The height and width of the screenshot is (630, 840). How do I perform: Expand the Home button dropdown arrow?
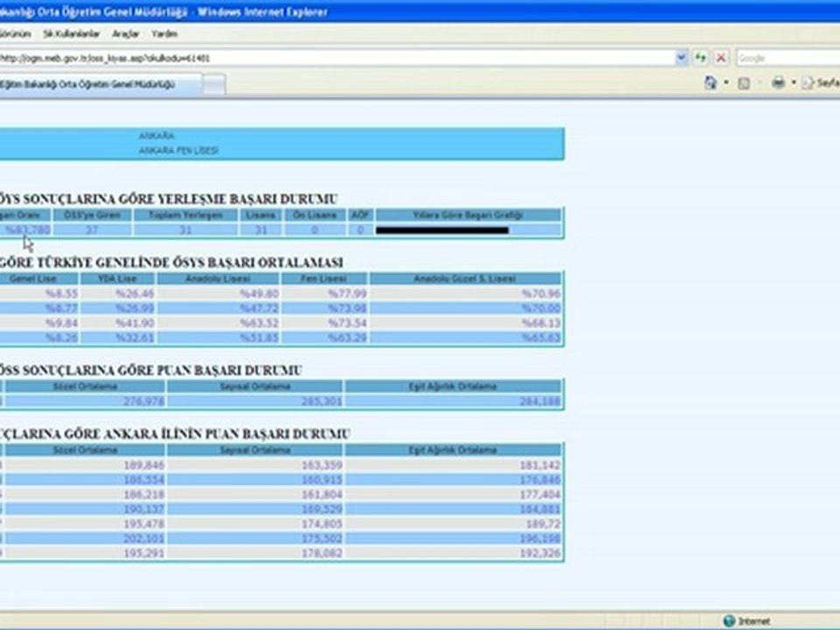[x=726, y=82]
